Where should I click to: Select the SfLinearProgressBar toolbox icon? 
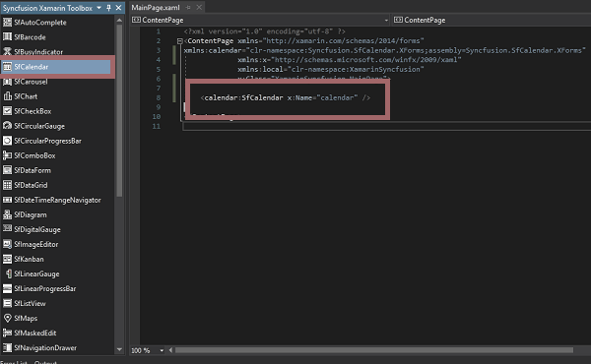[x=7, y=288]
